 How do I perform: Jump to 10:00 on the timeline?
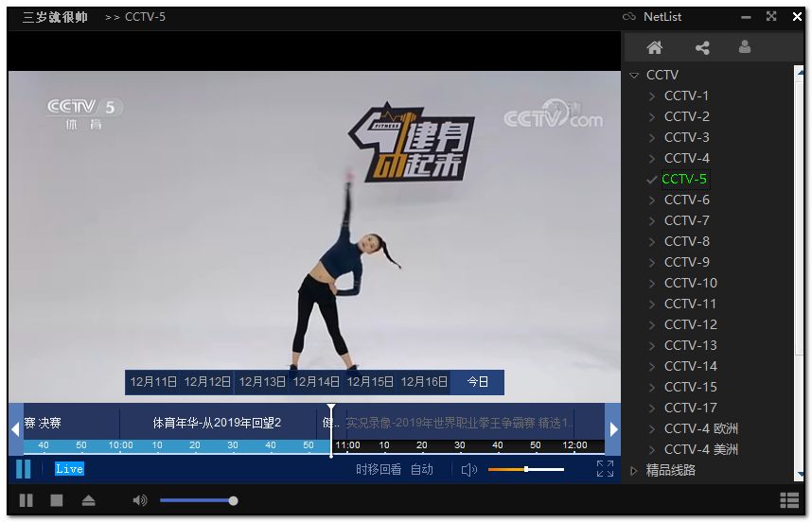[x=120, y=444]
